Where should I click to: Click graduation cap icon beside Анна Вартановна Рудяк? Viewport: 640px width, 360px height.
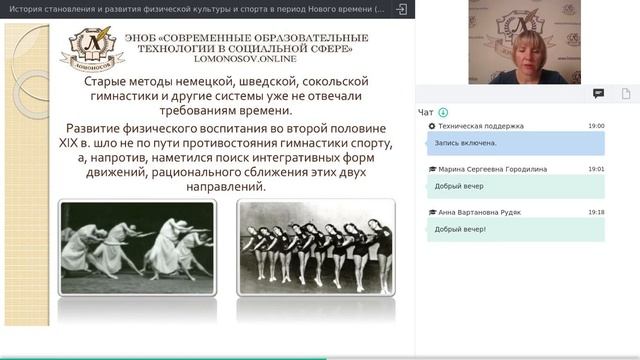pos(432,212)
